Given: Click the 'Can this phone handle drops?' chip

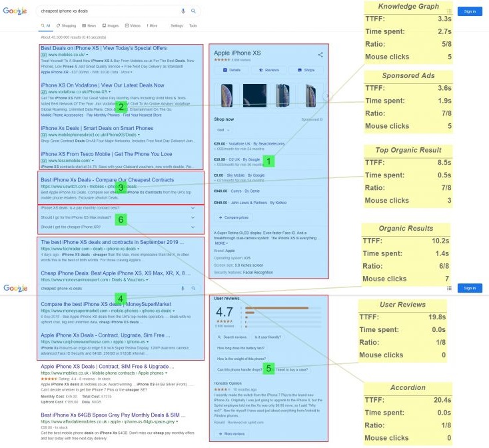Looking at the screenshot, I should [x=240, y=370].
